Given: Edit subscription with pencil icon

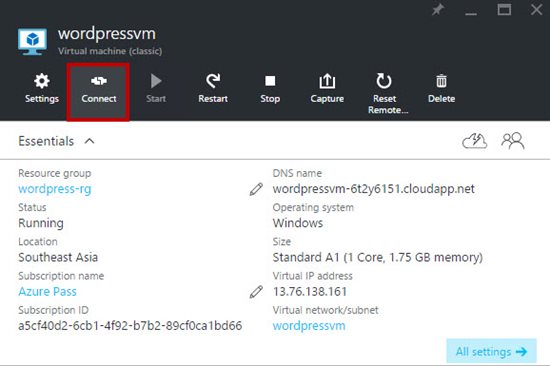Looking at the screenshot, I should pos(256,292).
